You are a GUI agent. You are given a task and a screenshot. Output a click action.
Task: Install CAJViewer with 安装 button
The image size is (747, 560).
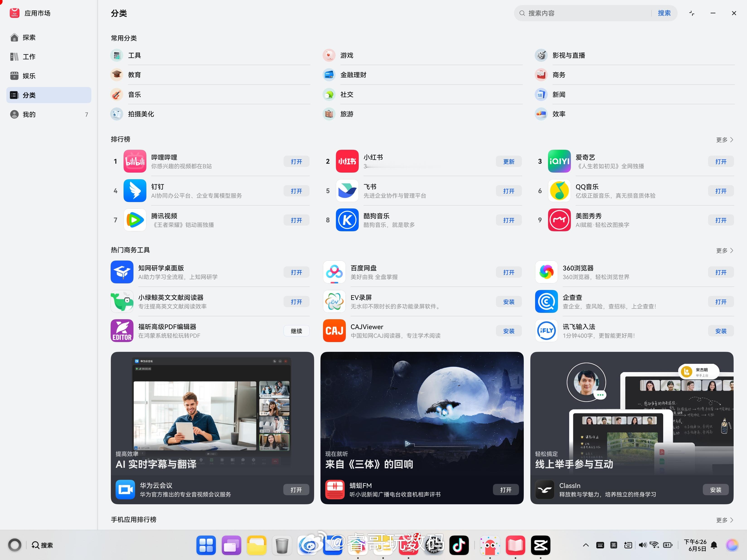(x=509, y=331)
